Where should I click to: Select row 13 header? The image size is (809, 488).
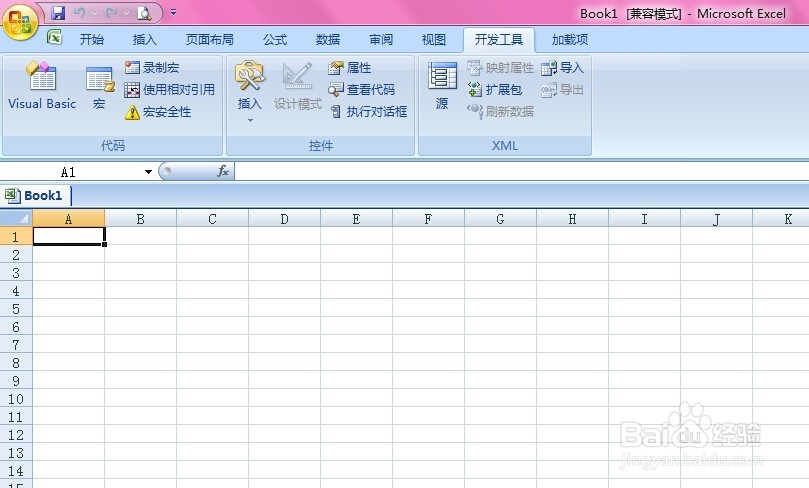[16, 452]
